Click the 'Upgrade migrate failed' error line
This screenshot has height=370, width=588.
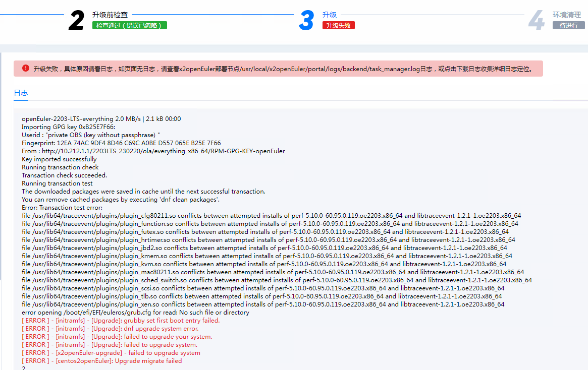pyautogui.click(x=101, y=361)
